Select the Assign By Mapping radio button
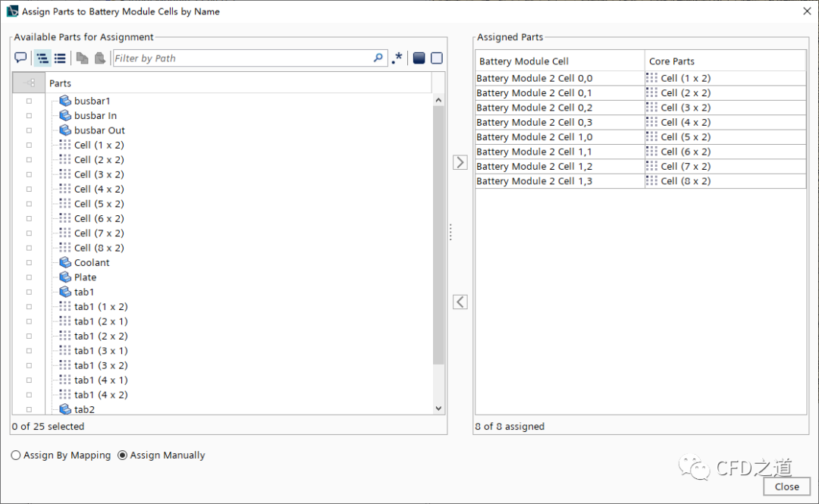The width and height of the screenshot is (819, 504). 16,455
